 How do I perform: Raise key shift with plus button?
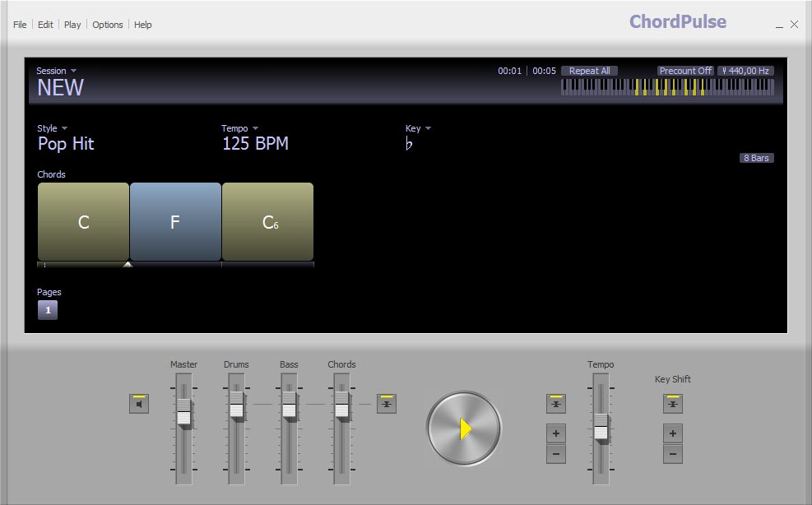pyautogui.click(x=673, y=433)
